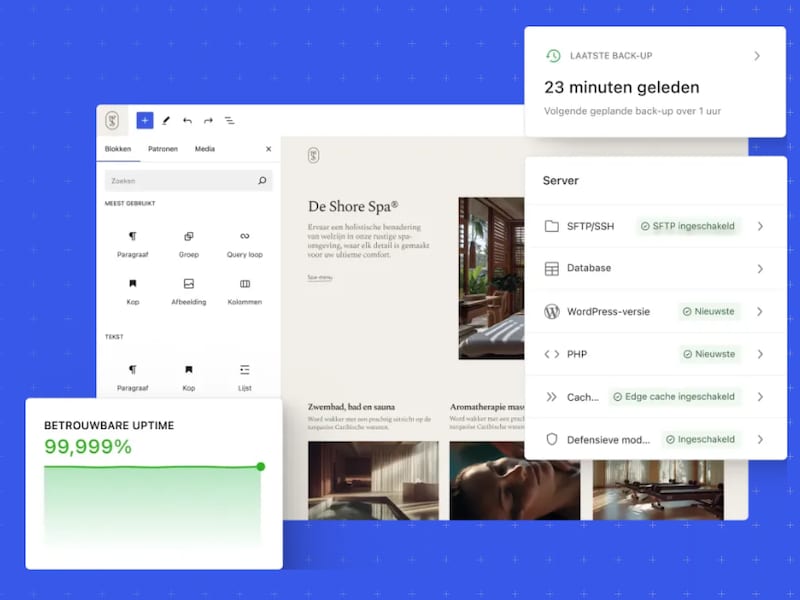Click the undo arrow in editor toolbar

click(x=187, y=121)
